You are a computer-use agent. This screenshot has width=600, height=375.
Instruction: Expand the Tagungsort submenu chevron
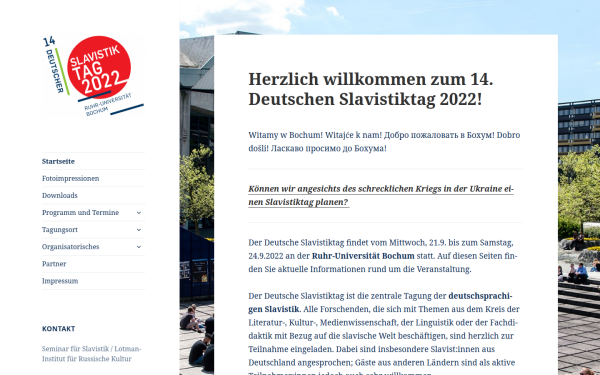pos(139,230)
